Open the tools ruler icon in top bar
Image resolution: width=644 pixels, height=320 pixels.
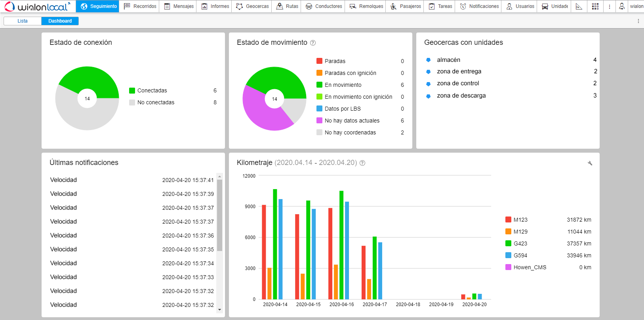click(x=579, y=6)
